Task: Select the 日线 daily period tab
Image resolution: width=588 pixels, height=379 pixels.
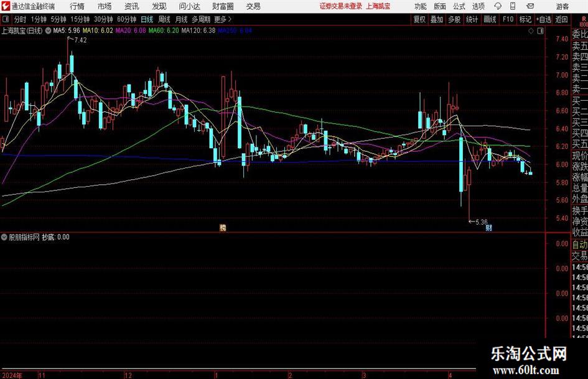Action: [x=147, y=19]
